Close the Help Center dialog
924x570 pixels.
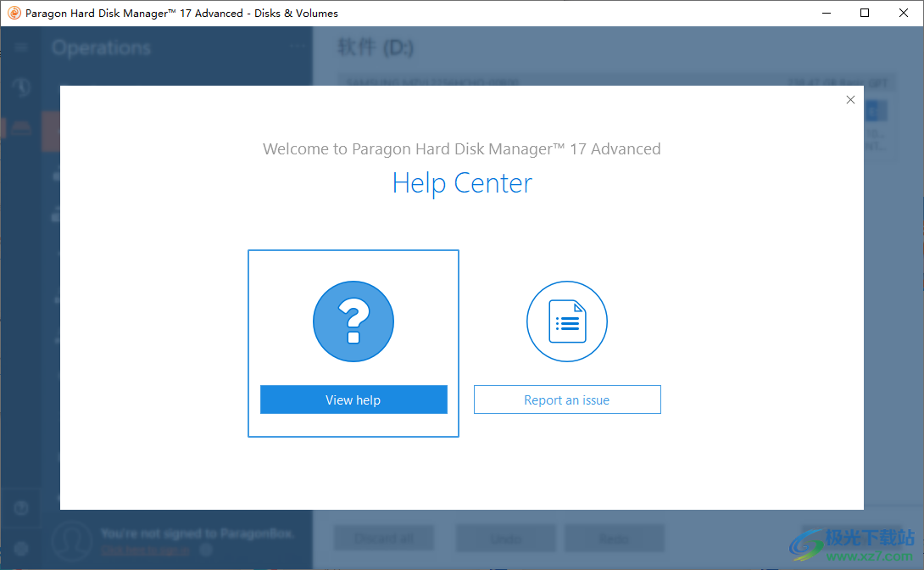850,99
